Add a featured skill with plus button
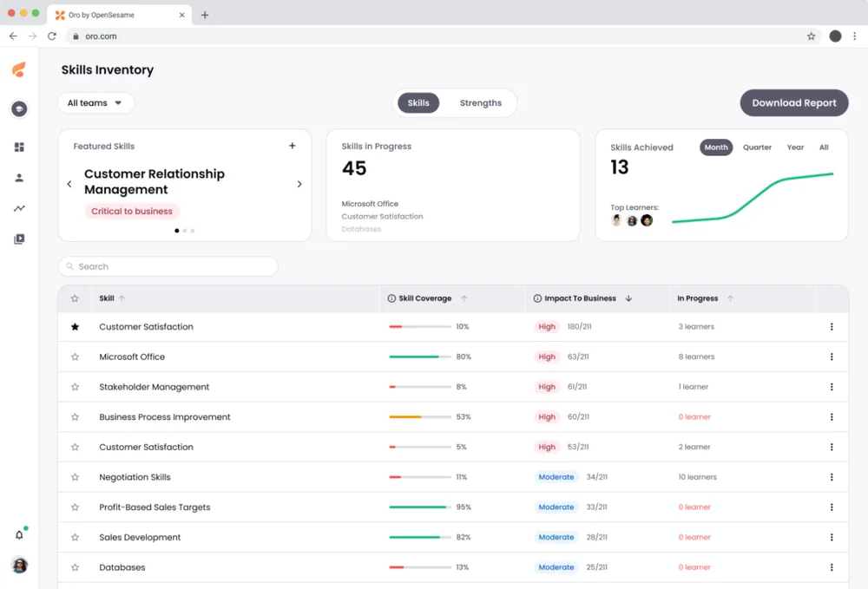Viewport: 868px width, 589px height. click(293, 146)
